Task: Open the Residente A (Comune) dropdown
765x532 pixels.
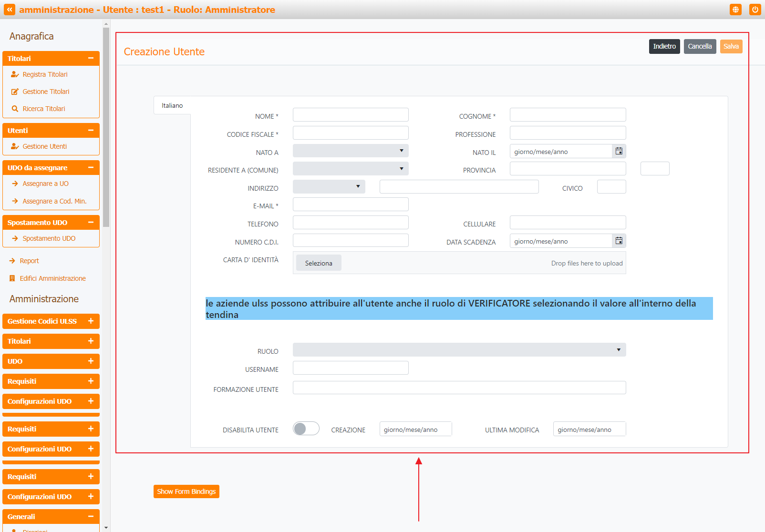Action: click(351, 169)
